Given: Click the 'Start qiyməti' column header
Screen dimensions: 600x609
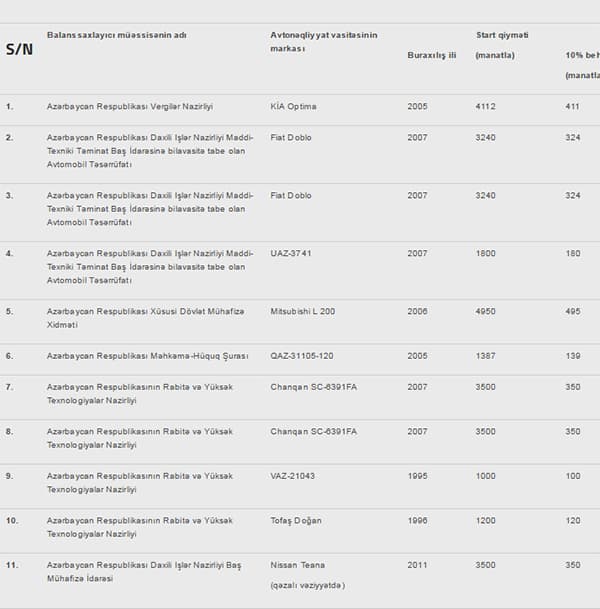Looking at the screenshot, I should click(502, 35).
